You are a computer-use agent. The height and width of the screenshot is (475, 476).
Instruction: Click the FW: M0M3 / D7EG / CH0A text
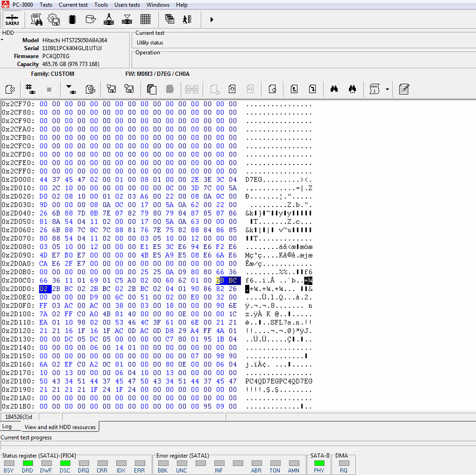[x=157, y=73]
